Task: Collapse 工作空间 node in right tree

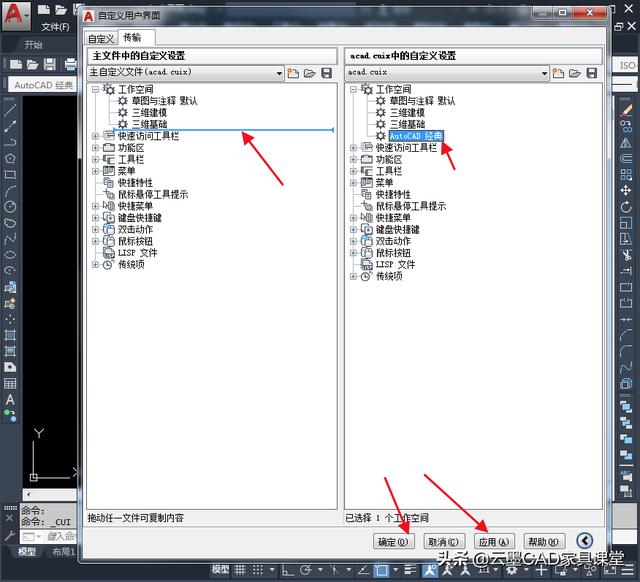Action: coord(353,89)
